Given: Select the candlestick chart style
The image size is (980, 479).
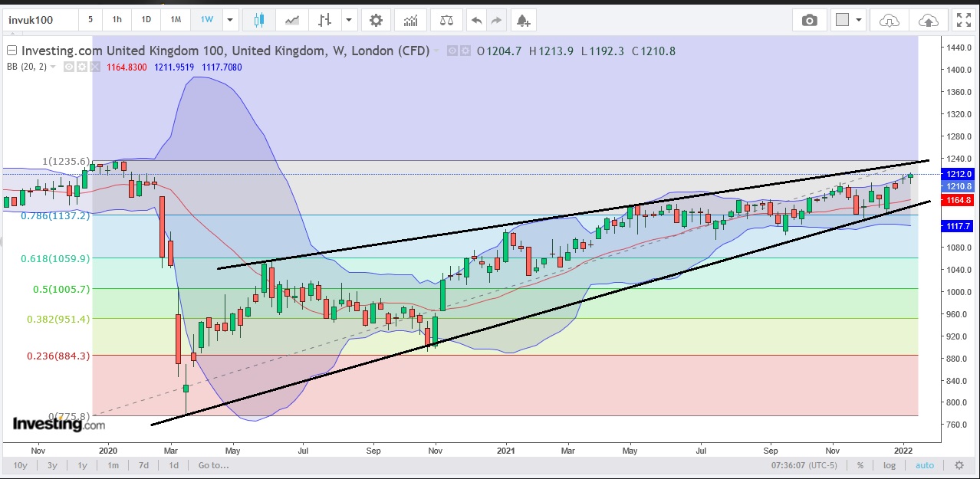Looking at the screenshot, I should tap(258, 20).
